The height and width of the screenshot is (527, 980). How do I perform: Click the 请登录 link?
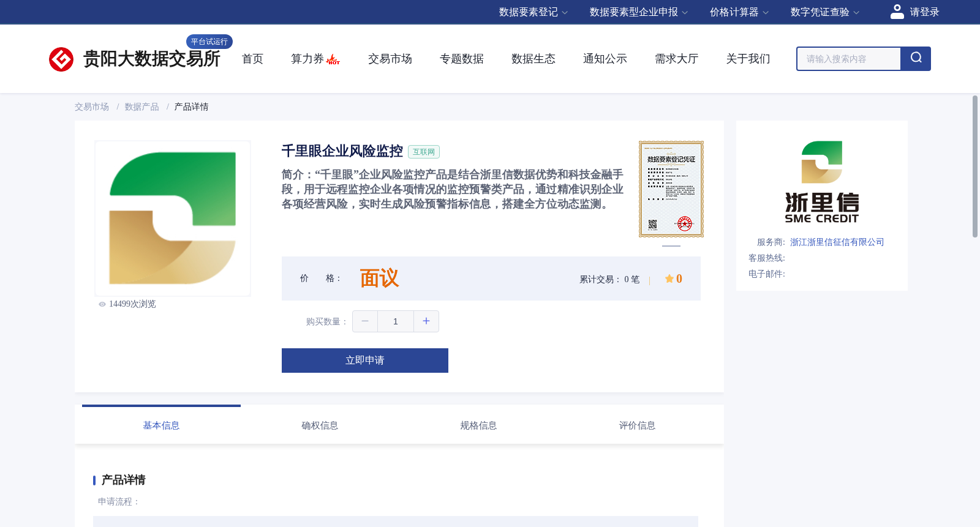pos(924,12)
